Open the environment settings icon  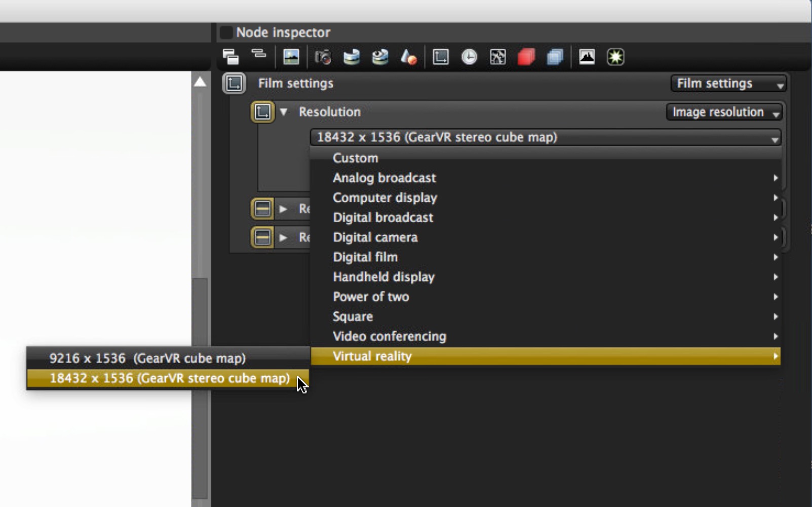coord(352,57)
